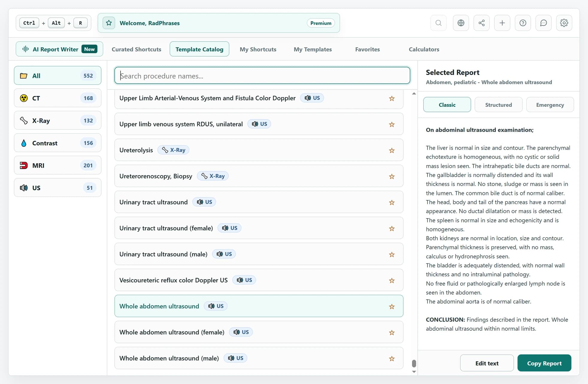Image resolution: width=588 pixels, height=384 pixels.
Task: Filter templates by US category
Action: coord(57,188)
